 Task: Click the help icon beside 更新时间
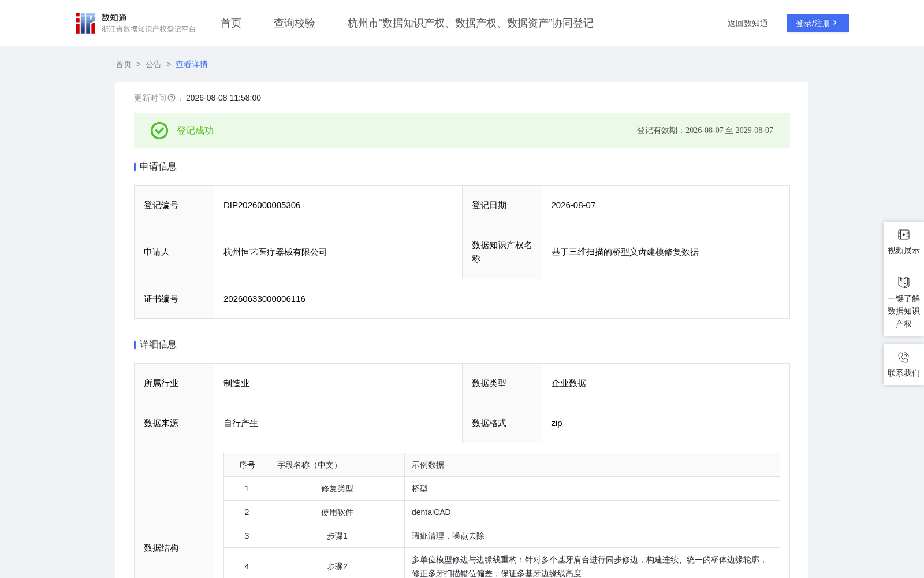(172, 98)
